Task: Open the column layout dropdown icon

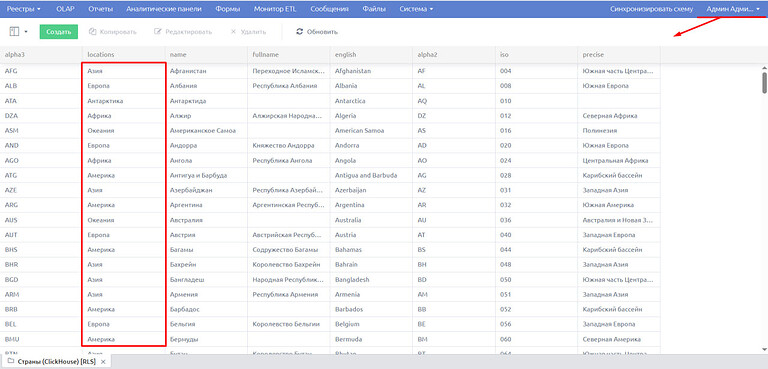Action: tap(18, 31)
